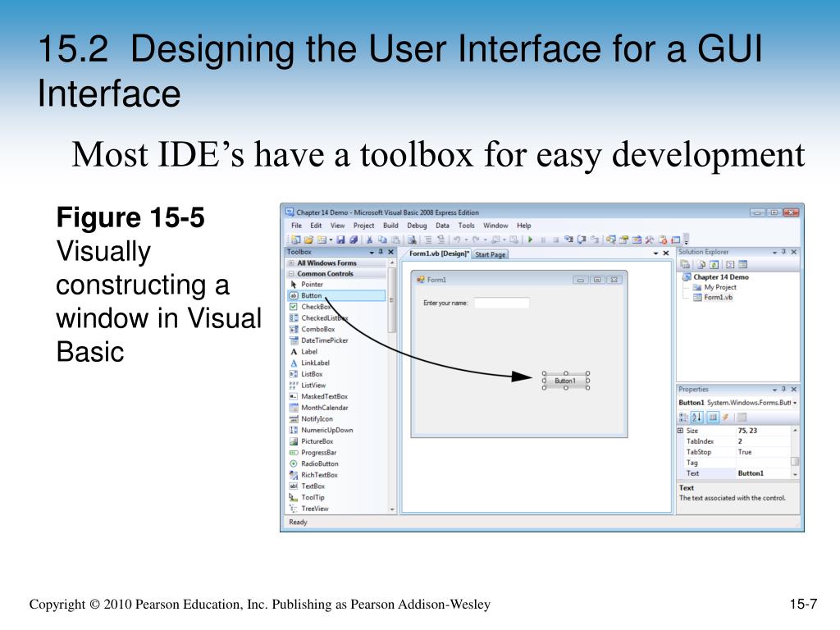Image resolution: width=840 pixels, height=630 pixels.
Task: Select the Label control in Toolbox
Action: 336,352
